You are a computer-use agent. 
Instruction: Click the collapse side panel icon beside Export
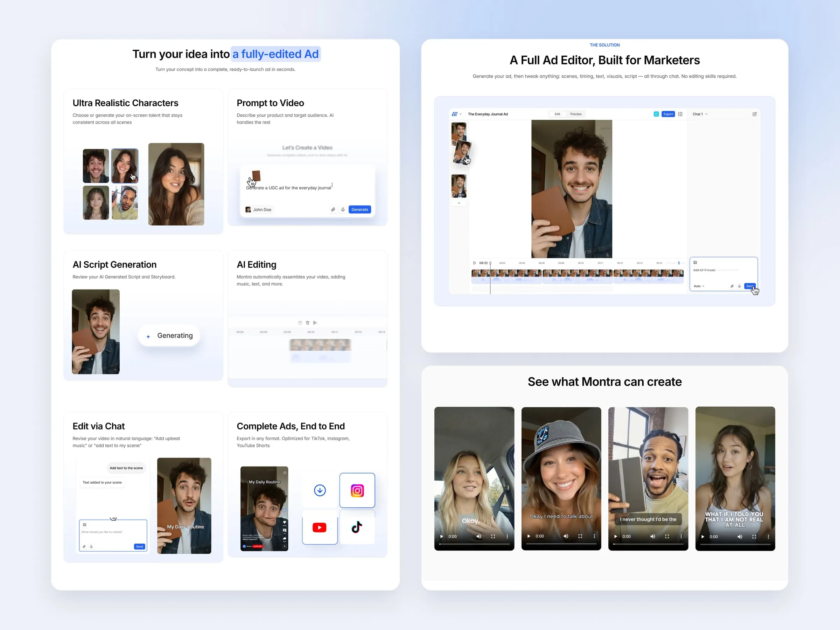coord(680,114)
